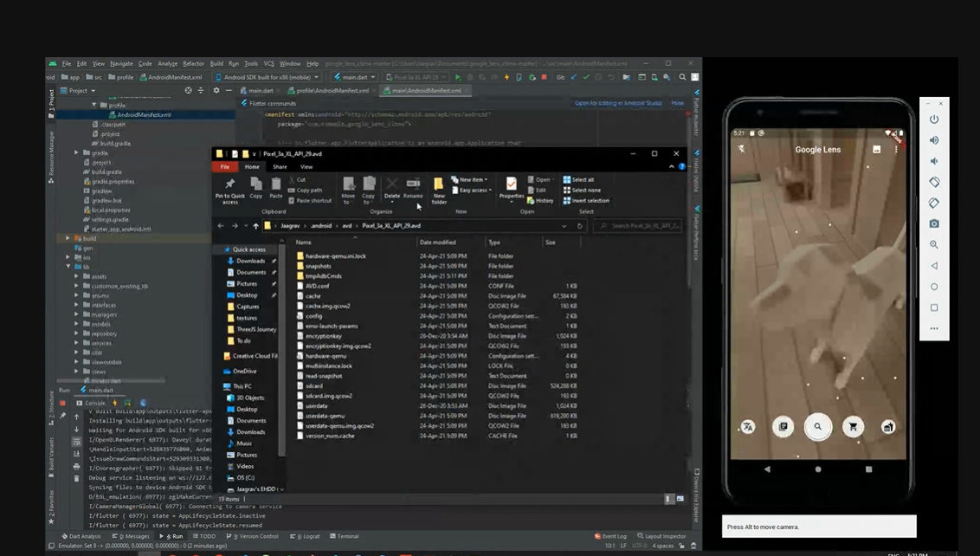Click the Android Studio Run button
The height and width of the screenshot is (556, 980).
(x=458, y=77)
